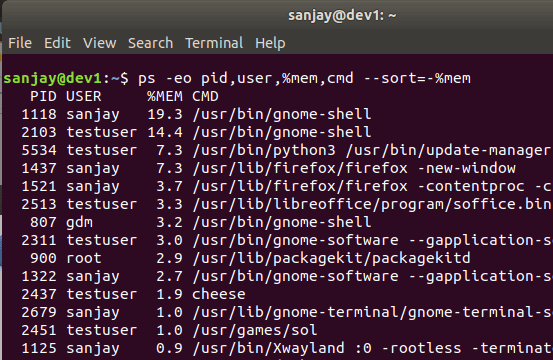Image resolution: width=553 pixels, height=360 pixels.
Task: Click PID 1322 in the list
Action: pyautogui.click(x=39, y=276)
